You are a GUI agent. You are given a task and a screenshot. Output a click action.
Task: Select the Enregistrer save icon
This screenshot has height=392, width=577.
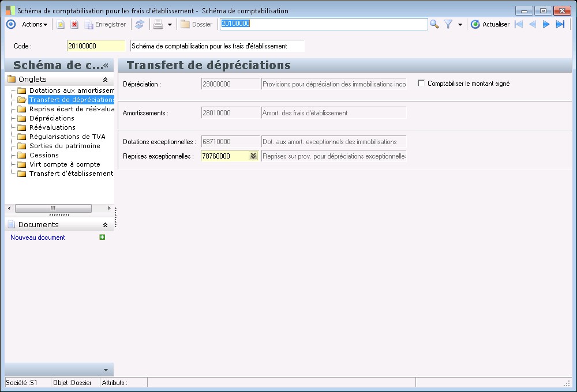pos(88,24)
